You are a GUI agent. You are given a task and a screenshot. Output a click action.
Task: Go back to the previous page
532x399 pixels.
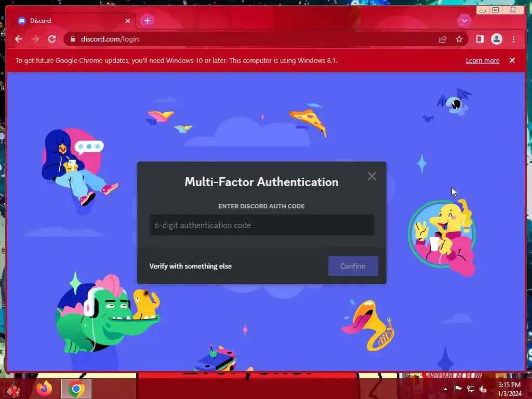click(x=19, y=39)
